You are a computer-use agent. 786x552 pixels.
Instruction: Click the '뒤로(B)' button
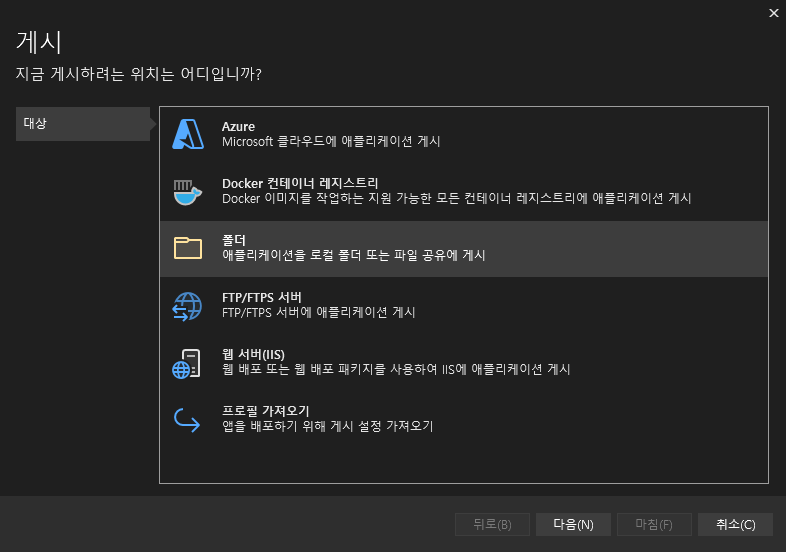pos(492,524)
